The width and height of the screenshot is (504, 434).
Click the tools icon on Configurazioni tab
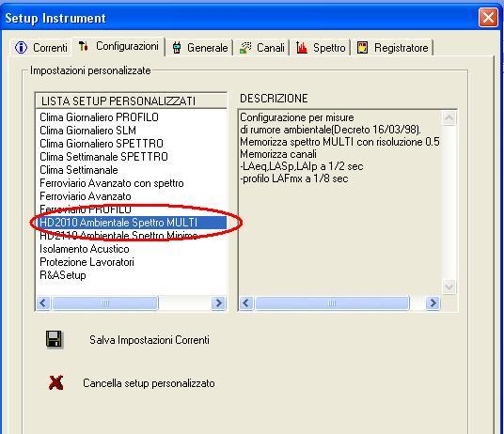tap(84, 46)
